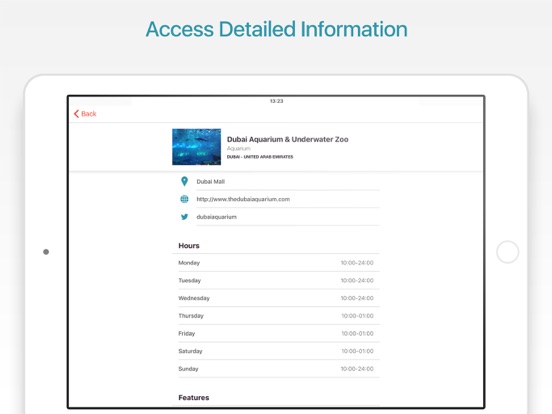The image size is (552, 414).
Task: Click the Features section heading
Action: click(194, 397)
